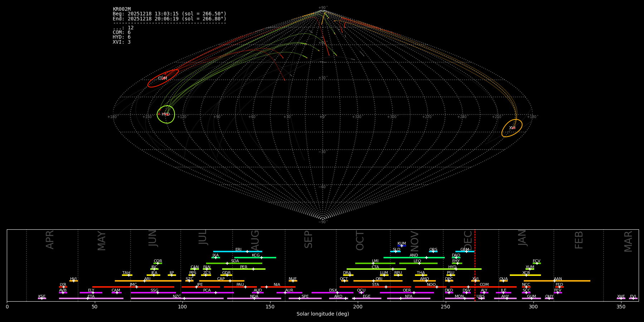Click the orange XVI radiant ellipse on map

point(512,128)
